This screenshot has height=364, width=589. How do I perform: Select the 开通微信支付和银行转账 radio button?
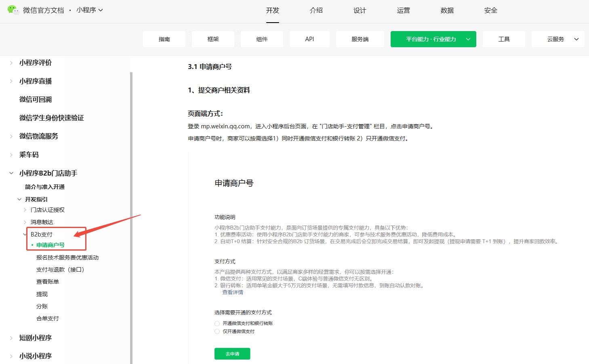(217, 323)
